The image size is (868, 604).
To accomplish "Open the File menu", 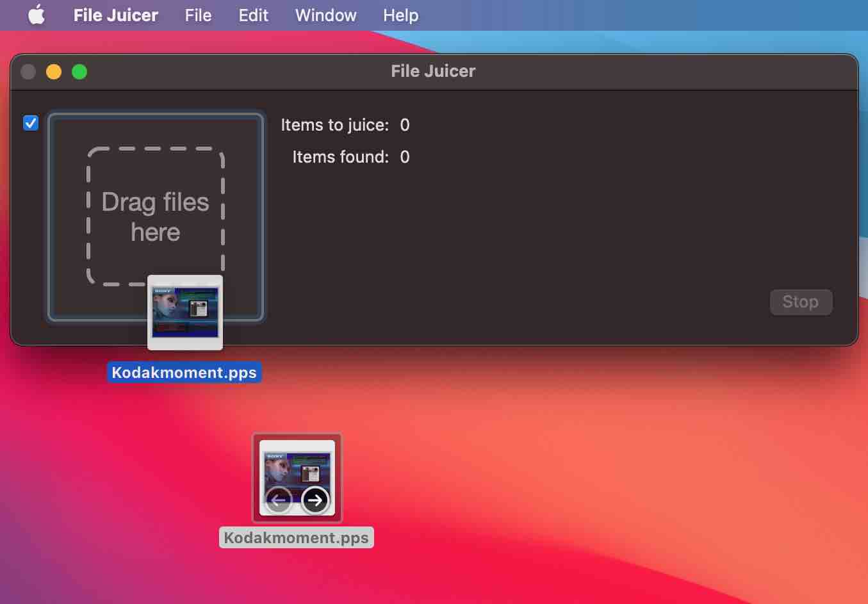I will (198, 15).
